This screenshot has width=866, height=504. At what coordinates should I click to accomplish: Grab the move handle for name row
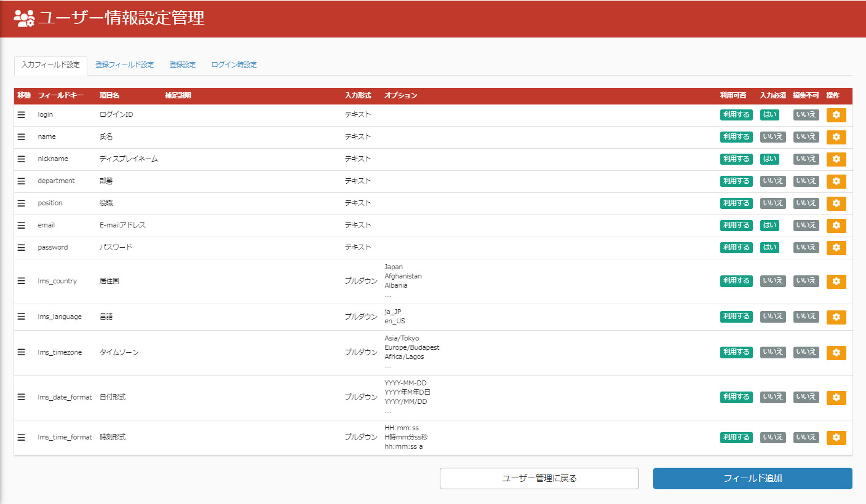(x=22, y=137)
